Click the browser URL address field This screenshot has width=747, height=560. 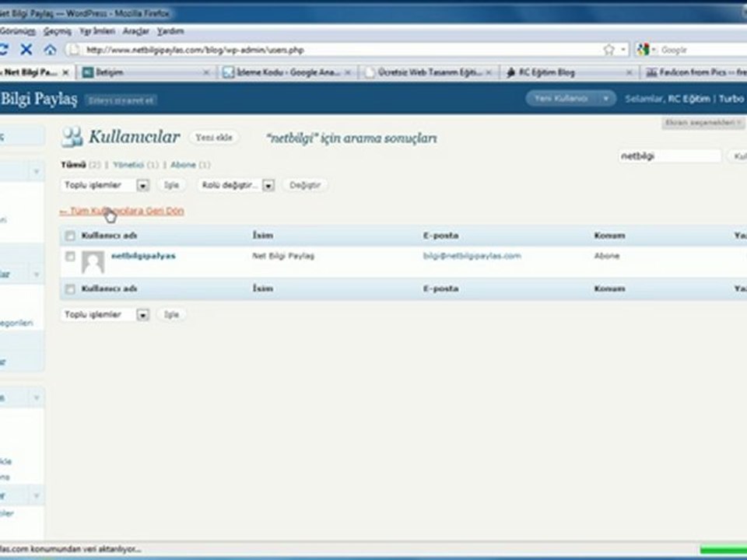[x=343, y=50]
